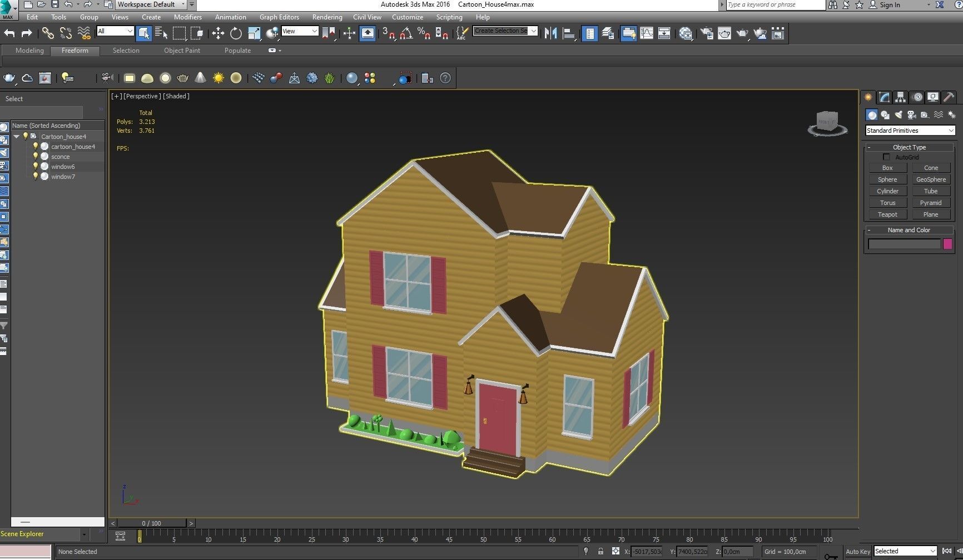This screenshot has width=963, height=560.
Task: Toggle 3D Snaps button
Action: 389,33
